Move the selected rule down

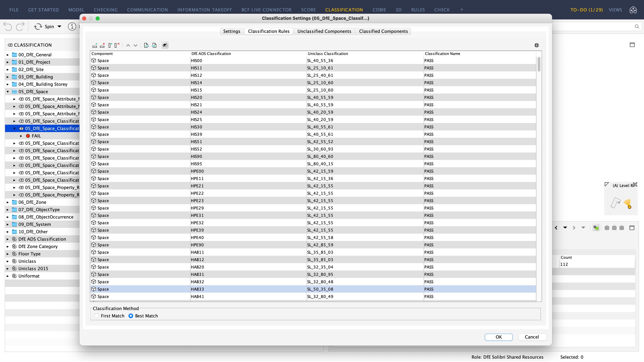[136, 45]
